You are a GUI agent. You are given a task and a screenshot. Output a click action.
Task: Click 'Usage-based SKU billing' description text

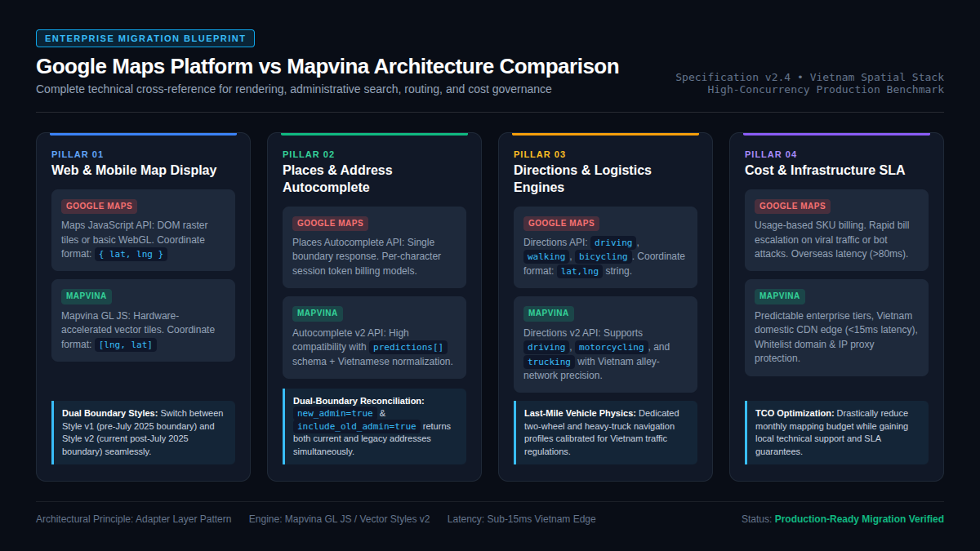coord(833,239)
